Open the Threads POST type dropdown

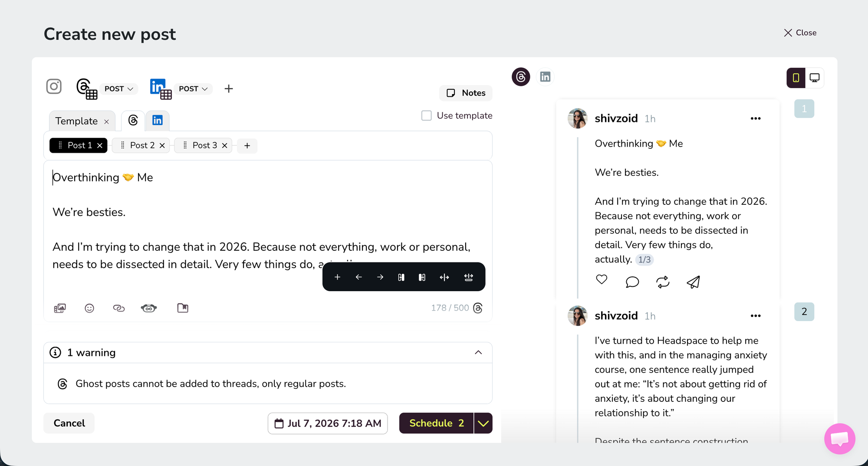coord(118,89)
